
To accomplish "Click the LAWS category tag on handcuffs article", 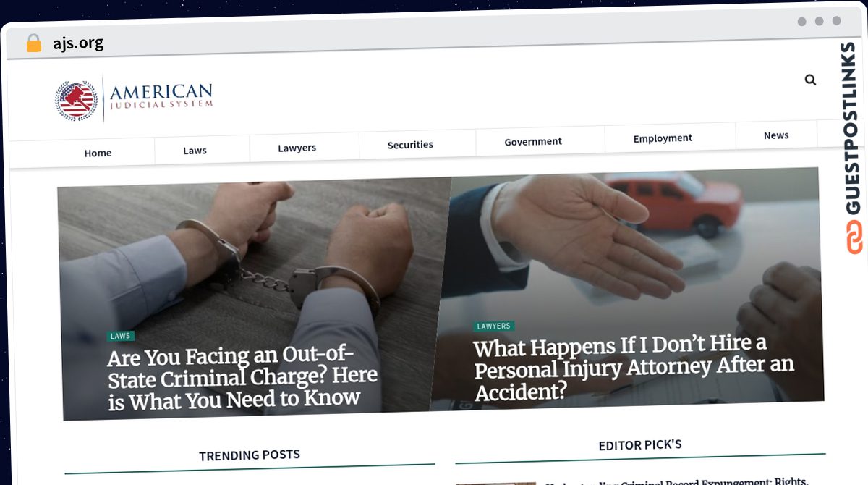I will [x=121, y=336].
